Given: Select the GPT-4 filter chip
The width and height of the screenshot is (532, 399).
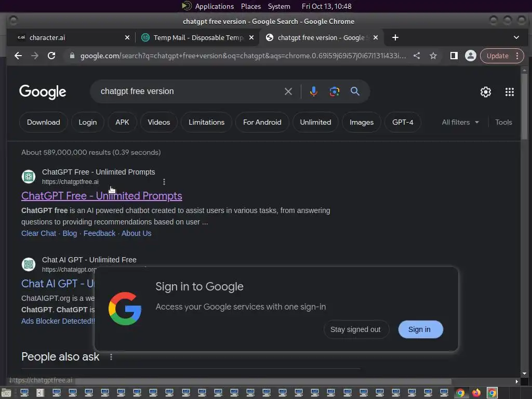Looking at the screenshot, I should pos(403,122).
